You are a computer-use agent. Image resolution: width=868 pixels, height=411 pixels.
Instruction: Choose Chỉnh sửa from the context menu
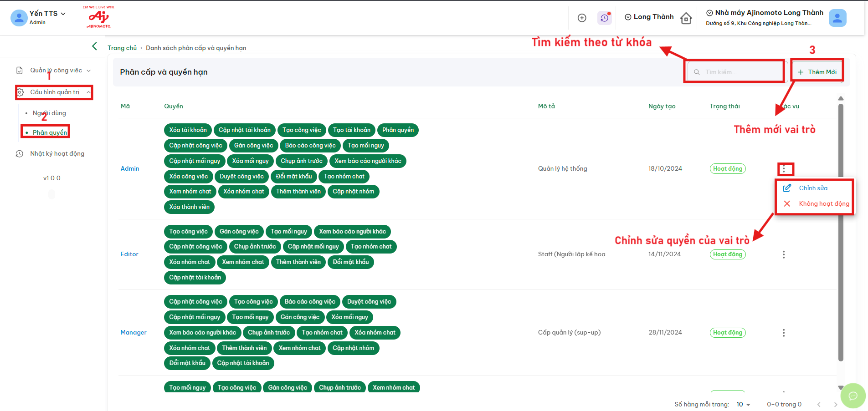(x=813, y=188)
